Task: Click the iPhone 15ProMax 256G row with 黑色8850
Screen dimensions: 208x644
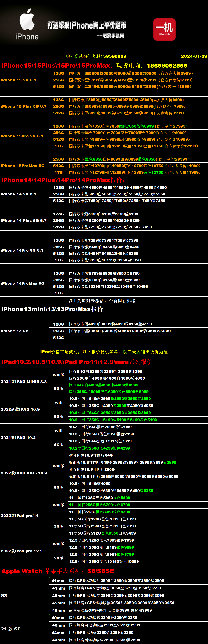Action: [x=138, y=159]
